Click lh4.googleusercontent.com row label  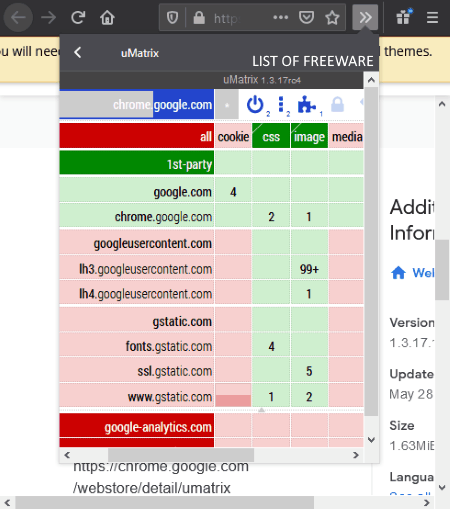tap(137, 293)
